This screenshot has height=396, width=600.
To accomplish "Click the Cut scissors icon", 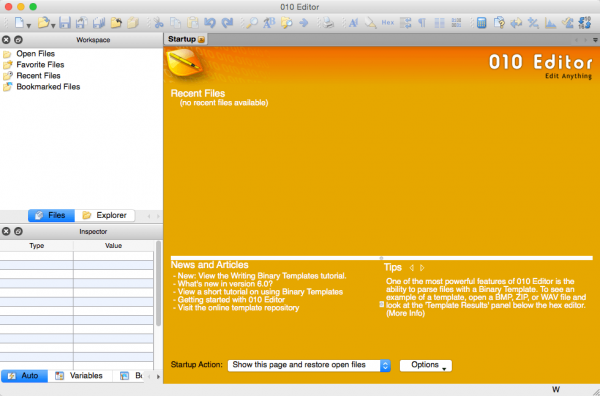I will [158, 23].
